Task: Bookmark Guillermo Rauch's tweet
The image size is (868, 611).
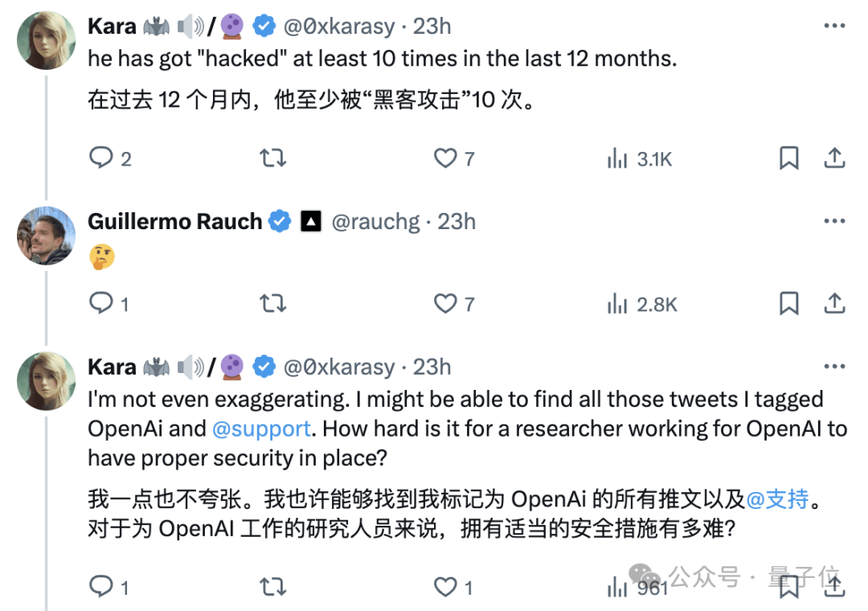Action: [x=788, y=304]
